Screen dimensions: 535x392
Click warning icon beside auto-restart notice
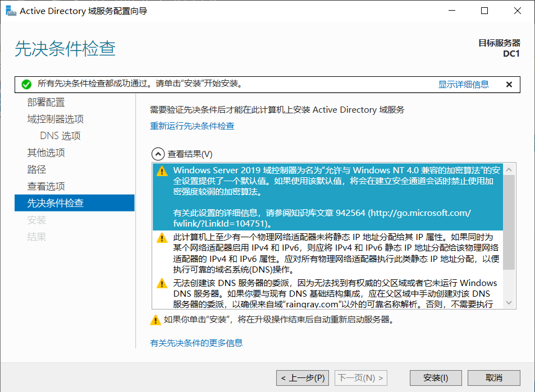156,320
